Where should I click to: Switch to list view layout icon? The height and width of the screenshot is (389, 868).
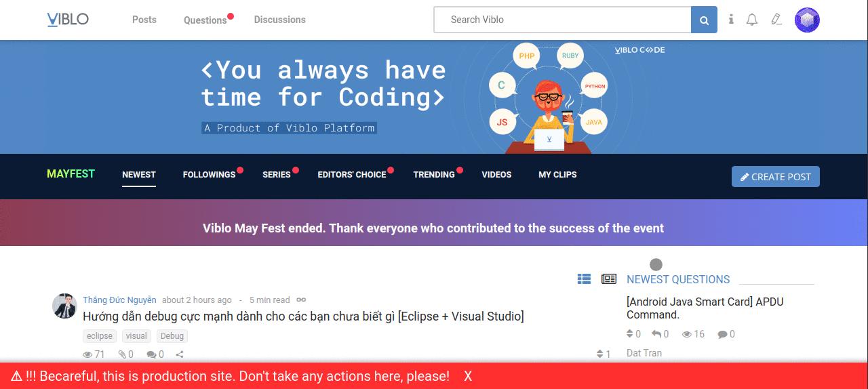584,279
